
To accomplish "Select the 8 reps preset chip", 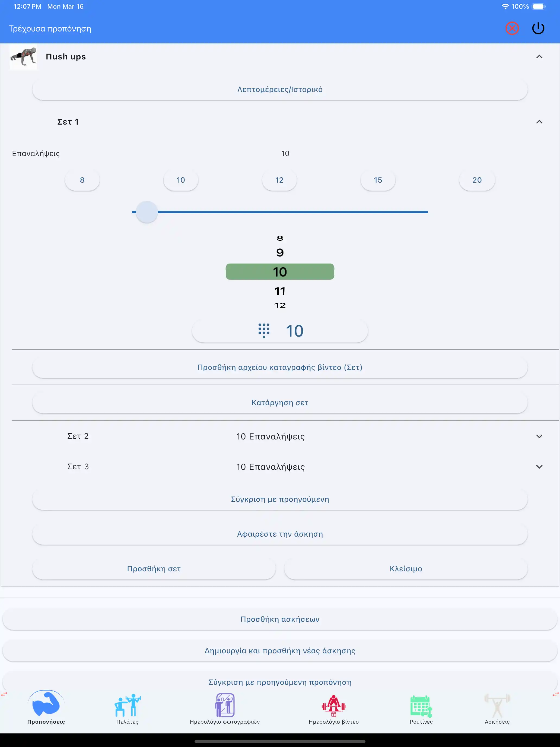I will click(x=82, y=180).
